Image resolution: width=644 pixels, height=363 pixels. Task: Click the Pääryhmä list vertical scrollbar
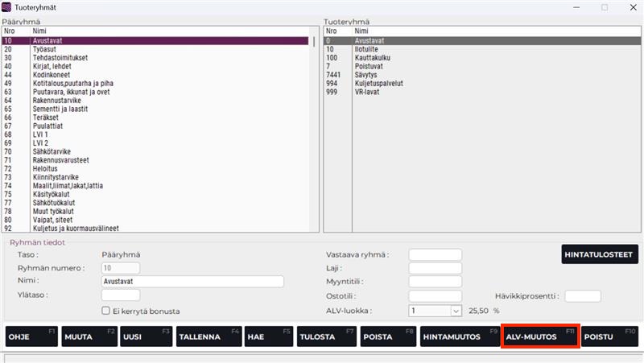[314, 129]
